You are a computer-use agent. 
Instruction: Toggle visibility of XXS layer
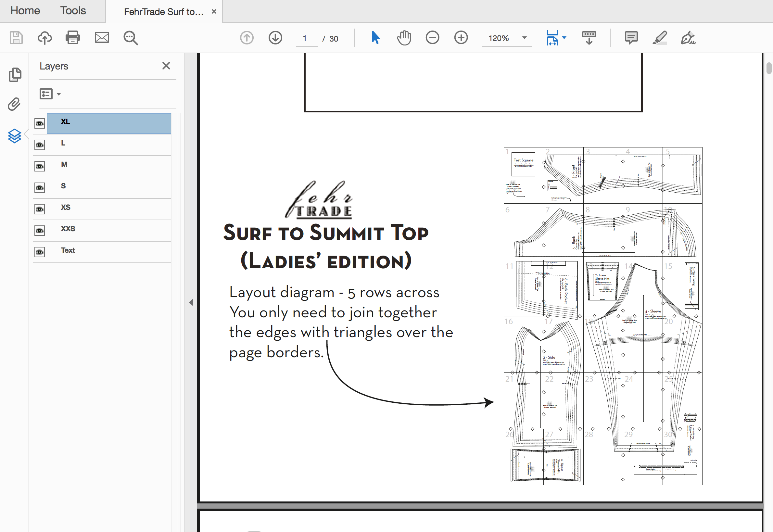(40, 231)
